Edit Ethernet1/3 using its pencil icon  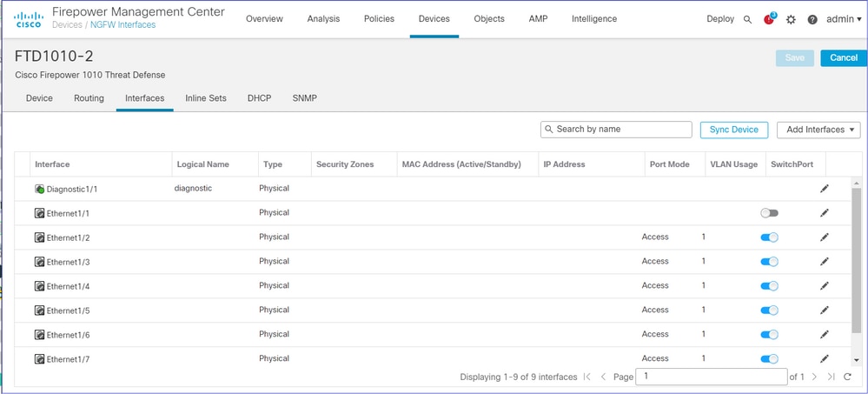[x=825, y=262]
